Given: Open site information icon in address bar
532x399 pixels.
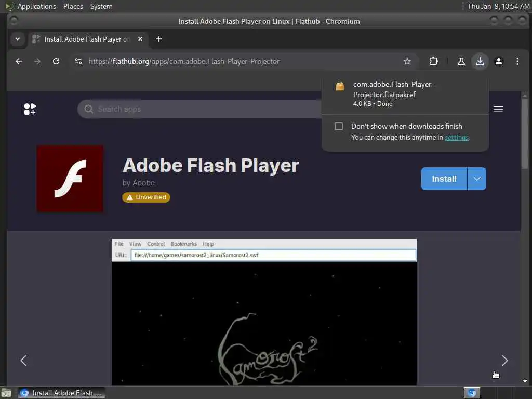Looking at the screenshot, I should tap(78, 61).
